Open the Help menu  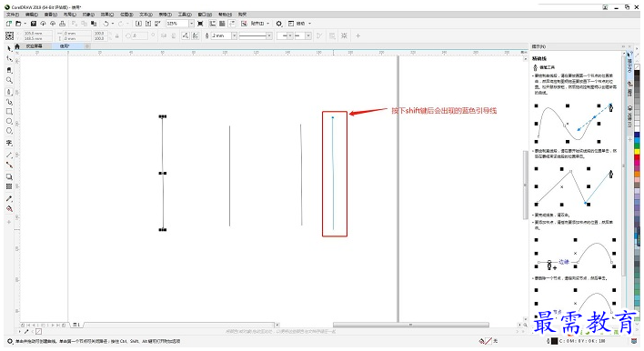coord(225,15)
